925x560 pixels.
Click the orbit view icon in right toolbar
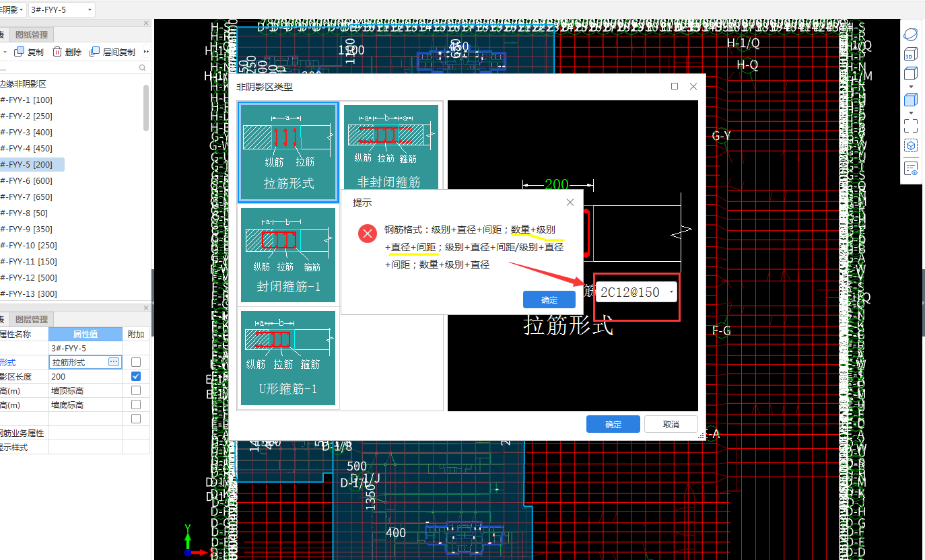910,34
